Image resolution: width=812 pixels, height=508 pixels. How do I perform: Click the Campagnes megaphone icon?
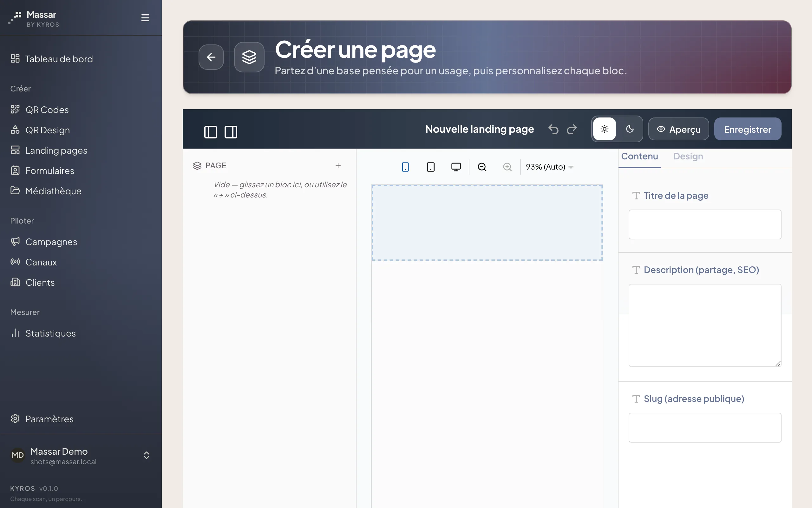coord(15,242)
